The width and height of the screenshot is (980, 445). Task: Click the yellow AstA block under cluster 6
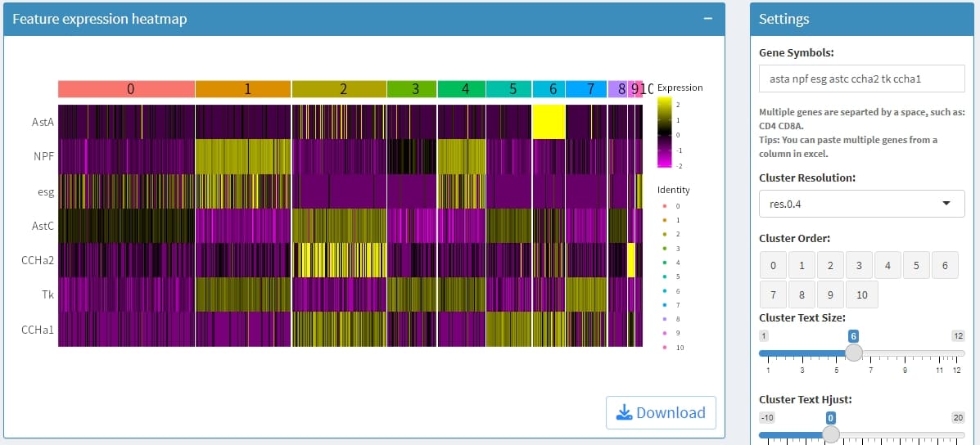tap(548, 122)
